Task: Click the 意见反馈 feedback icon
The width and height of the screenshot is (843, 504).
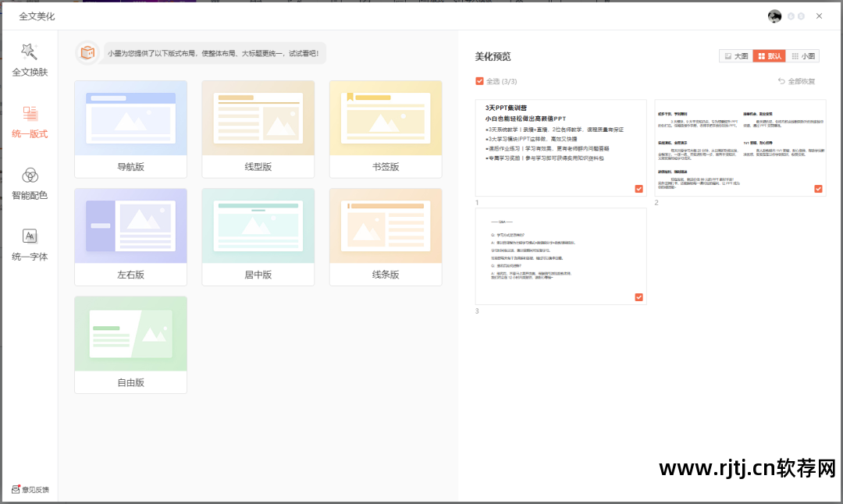Action: [x=16, y=489]
